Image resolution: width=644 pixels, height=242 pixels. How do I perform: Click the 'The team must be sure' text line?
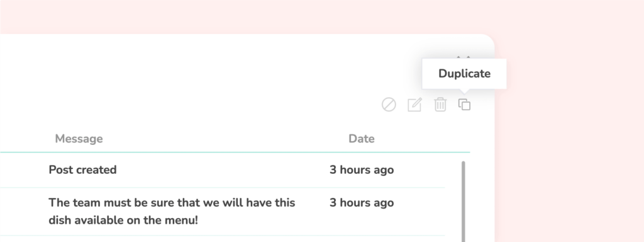(x=172, y=203)
